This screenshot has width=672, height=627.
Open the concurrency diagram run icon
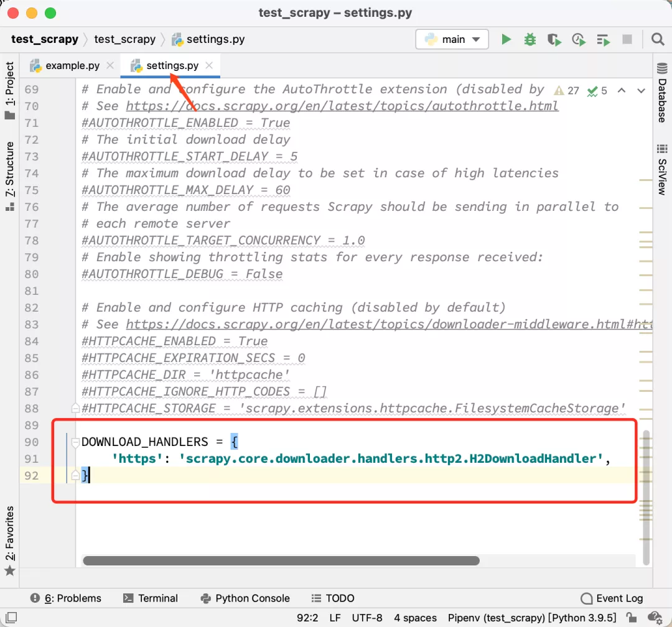603,40
